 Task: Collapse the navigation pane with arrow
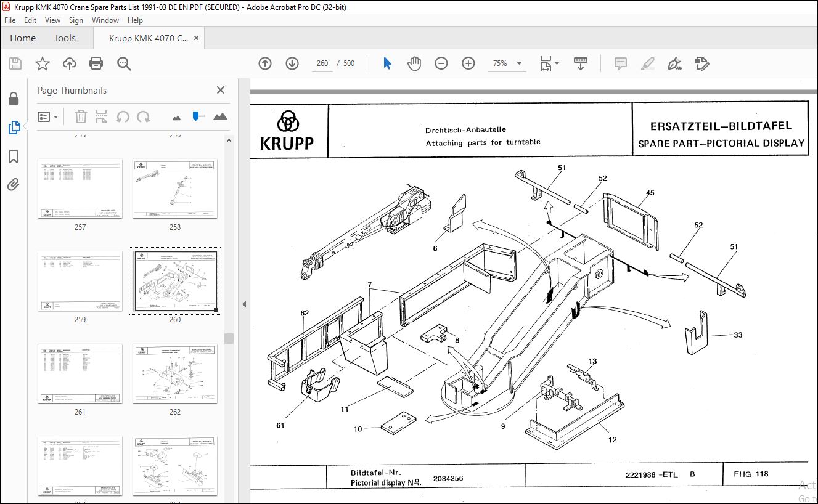click(244, 304)
